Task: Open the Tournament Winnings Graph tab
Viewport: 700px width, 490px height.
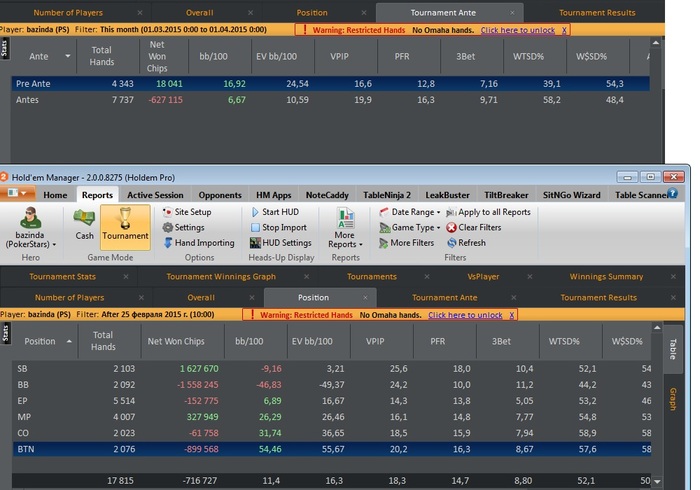Action: point(220,276)
